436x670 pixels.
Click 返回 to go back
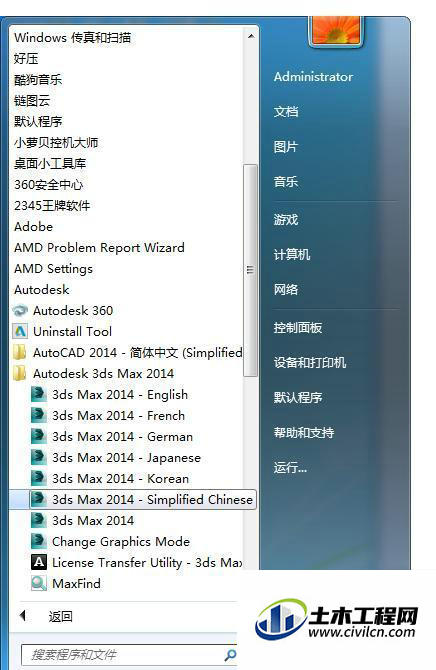[60, 616]
